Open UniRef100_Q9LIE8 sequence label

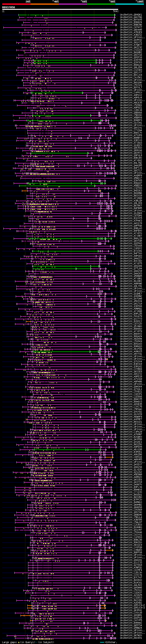(131, 203)
